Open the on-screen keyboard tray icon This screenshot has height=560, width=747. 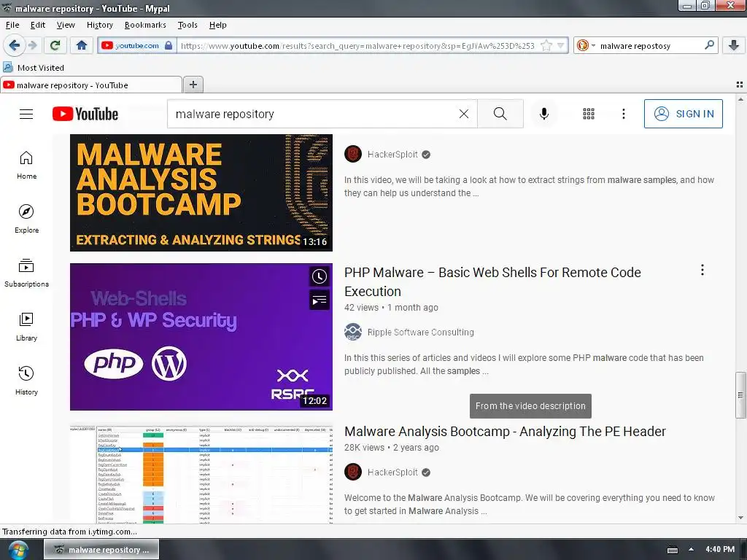(x=672, y=550)
